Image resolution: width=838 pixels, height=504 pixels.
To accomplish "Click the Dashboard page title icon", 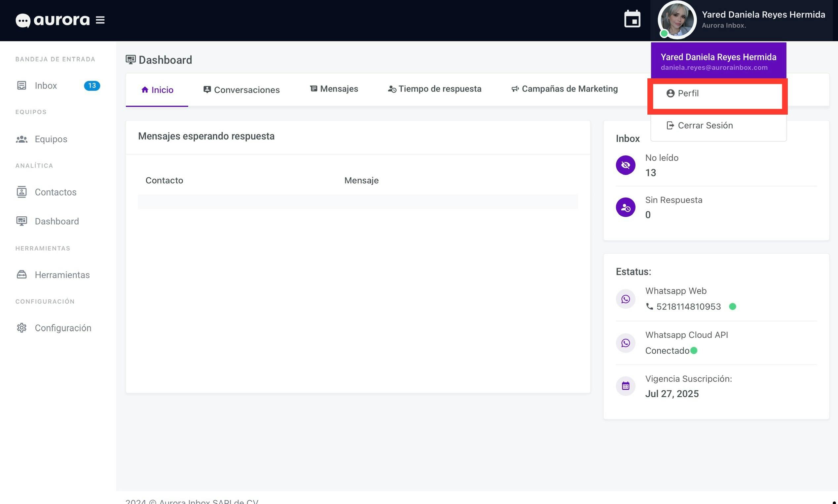I will pyautogui.click(x=131, y=60).
